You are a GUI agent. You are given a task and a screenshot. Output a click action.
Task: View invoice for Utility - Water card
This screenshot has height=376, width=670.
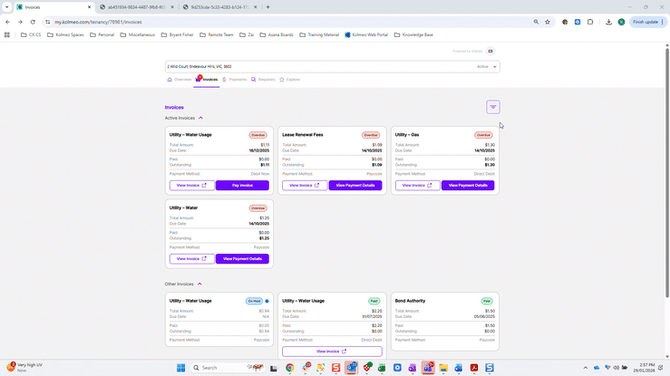pyautogui.click(x=192, y=259)
